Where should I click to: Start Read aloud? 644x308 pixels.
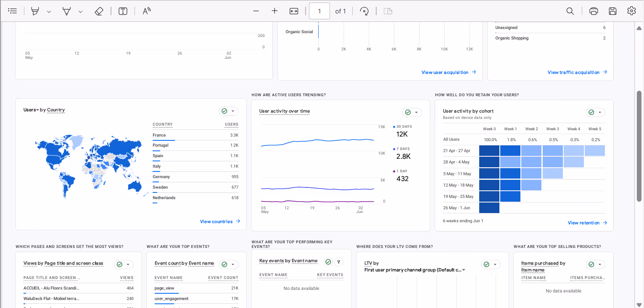[146, 11]
